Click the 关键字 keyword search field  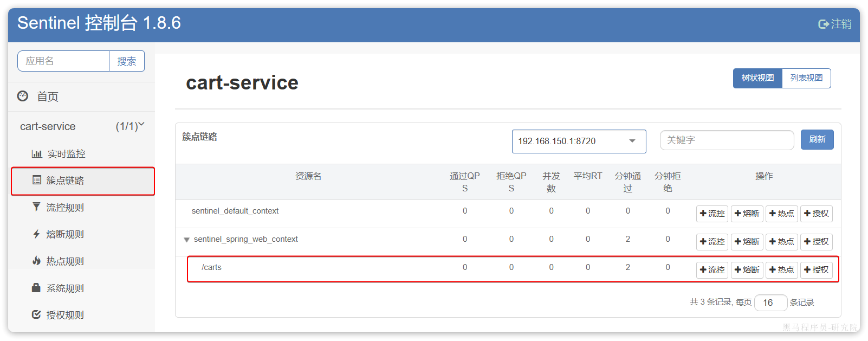coord(726,140)
